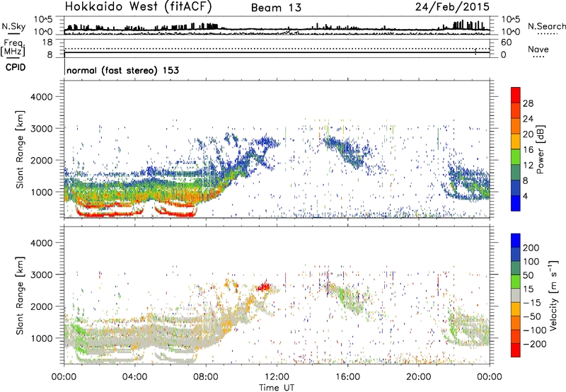This screenshot has width=566, height=392.
Task: Click the 'N.Sky' legend label
Action: click(x=13, y=26)
